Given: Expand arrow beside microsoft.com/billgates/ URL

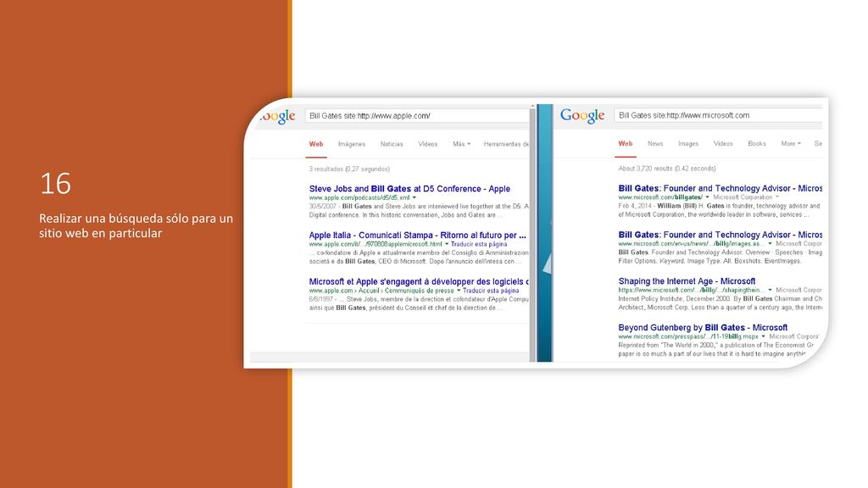Looking at the screenshot, I should (707, 197).
